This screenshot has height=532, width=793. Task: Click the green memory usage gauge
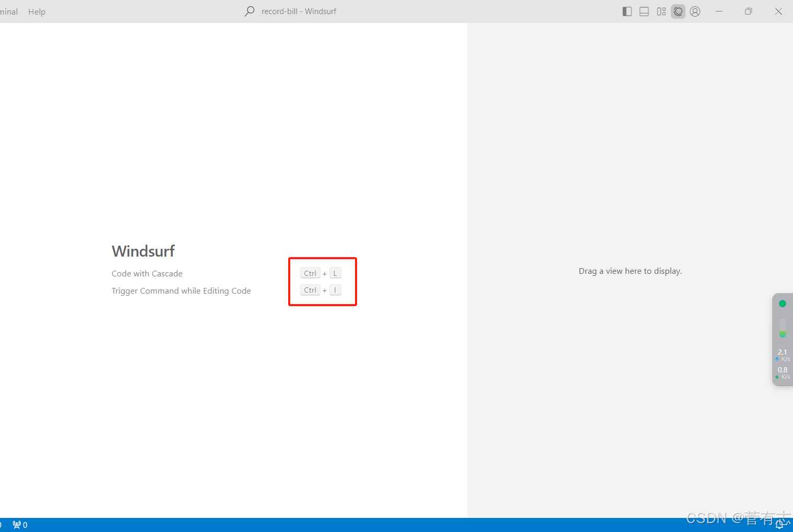click(x=783, y=328)
